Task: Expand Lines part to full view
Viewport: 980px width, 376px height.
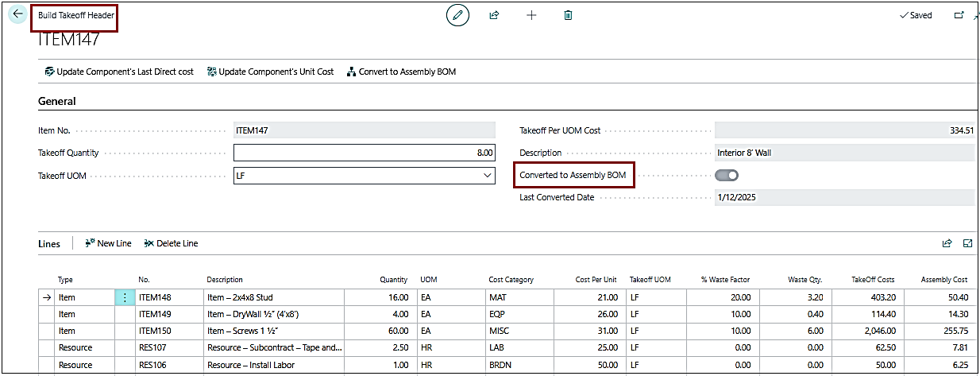Action: pyautogui.click(x=967, y=243)
